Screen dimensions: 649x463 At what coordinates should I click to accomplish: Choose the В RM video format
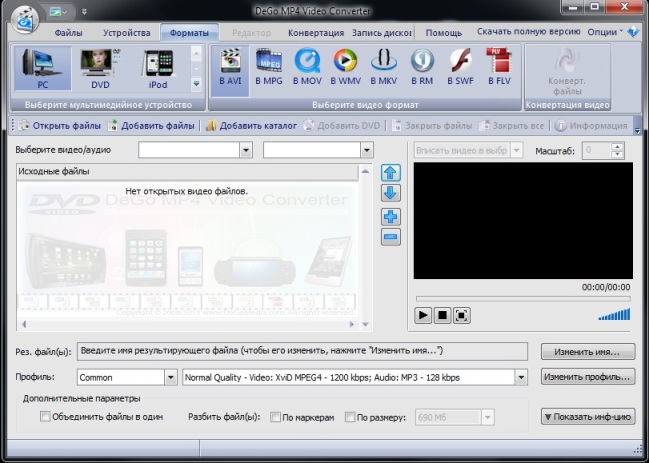point(422,67)
